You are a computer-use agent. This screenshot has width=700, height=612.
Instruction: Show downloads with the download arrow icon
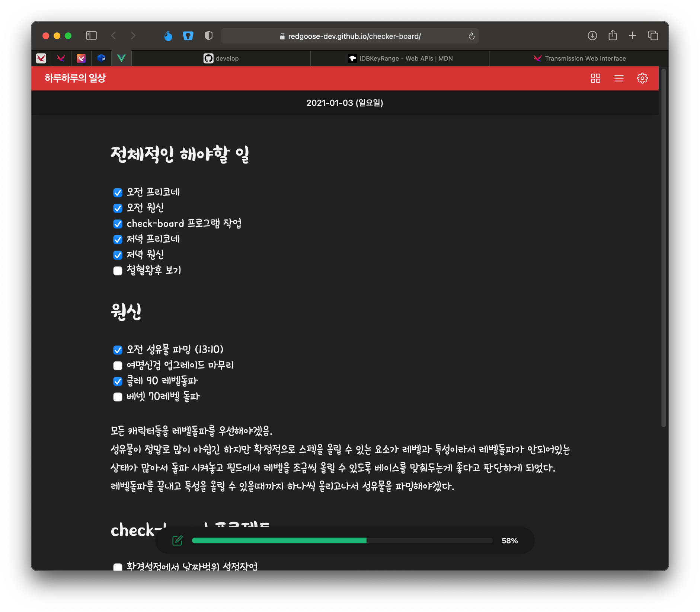(592, 36)
